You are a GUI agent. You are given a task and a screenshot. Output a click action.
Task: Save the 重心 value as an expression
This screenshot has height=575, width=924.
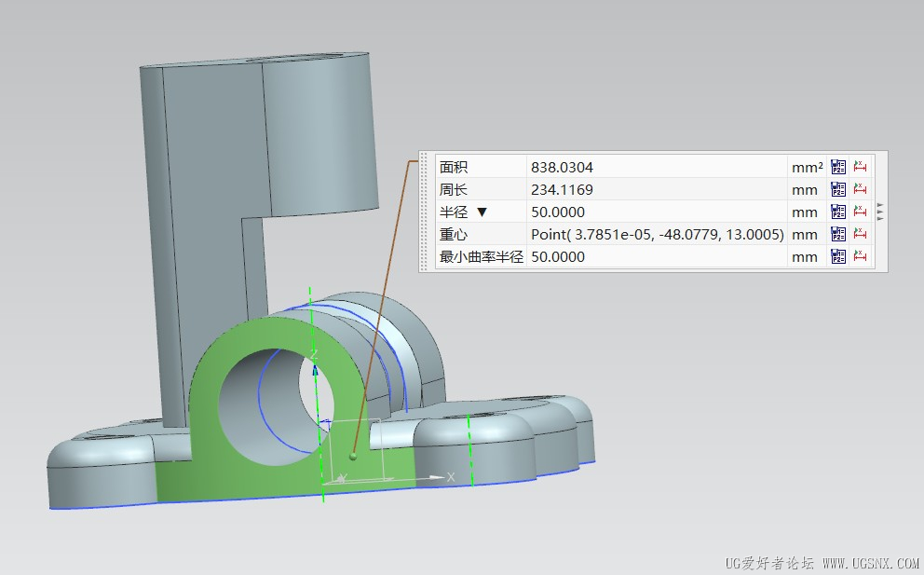click(x=838, y=234)
